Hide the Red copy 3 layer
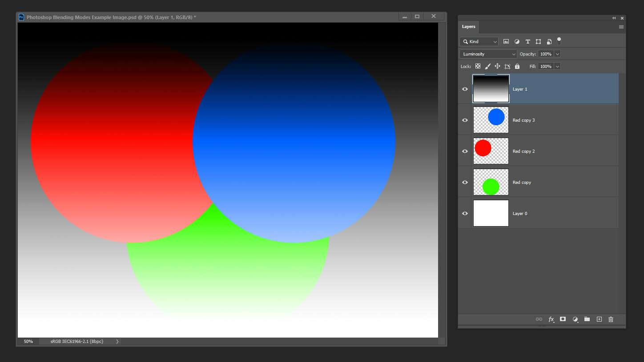 pos(465,120)
